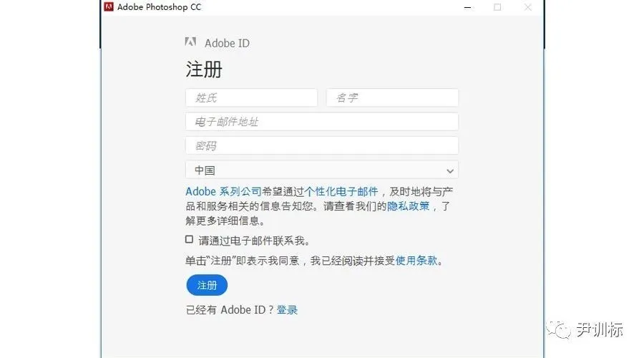Screen dimensions: 644x358
Task: Click the blue 注册 button
Action: tap(207, 285)
